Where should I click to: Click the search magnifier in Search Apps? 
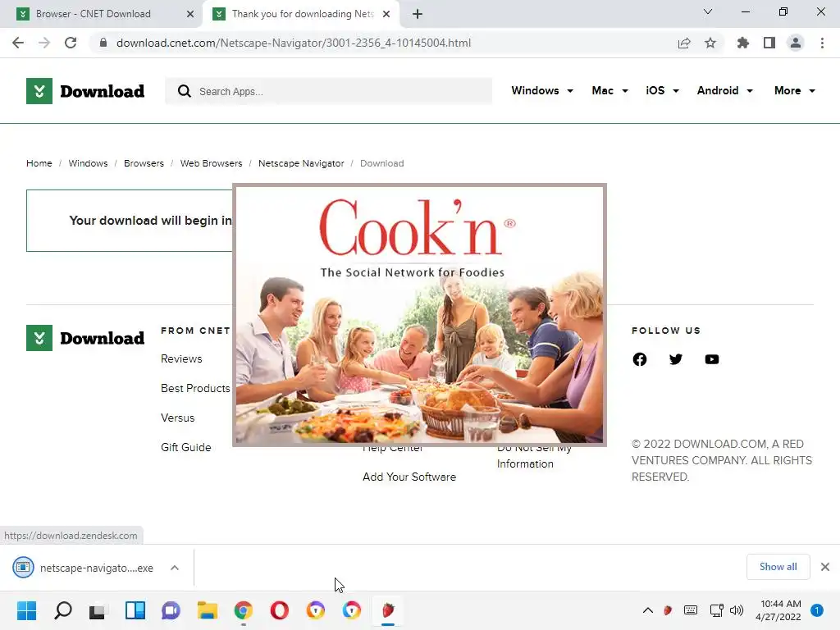coord(185,91)
